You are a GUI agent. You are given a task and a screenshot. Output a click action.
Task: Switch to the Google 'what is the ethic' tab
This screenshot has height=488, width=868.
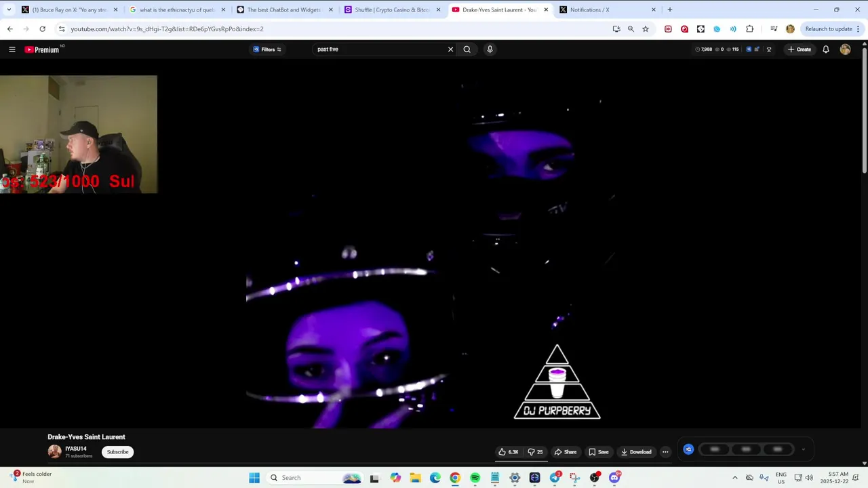(176, 9)
